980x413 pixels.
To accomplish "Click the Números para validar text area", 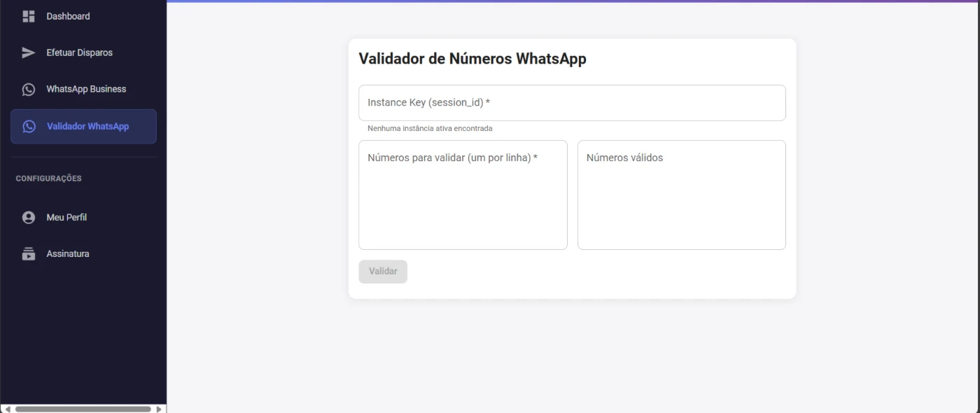I will (x=463, y=195).
